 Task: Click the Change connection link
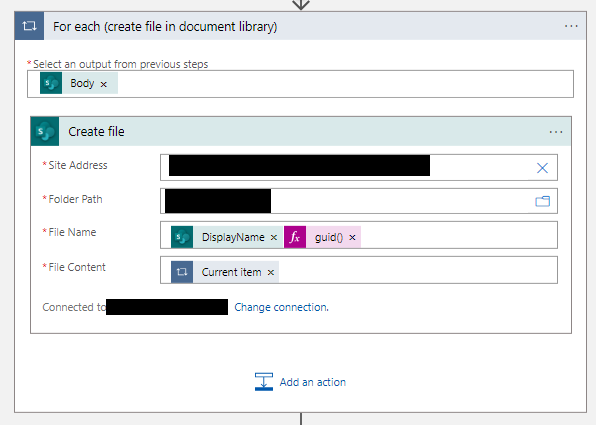(281, 307)
